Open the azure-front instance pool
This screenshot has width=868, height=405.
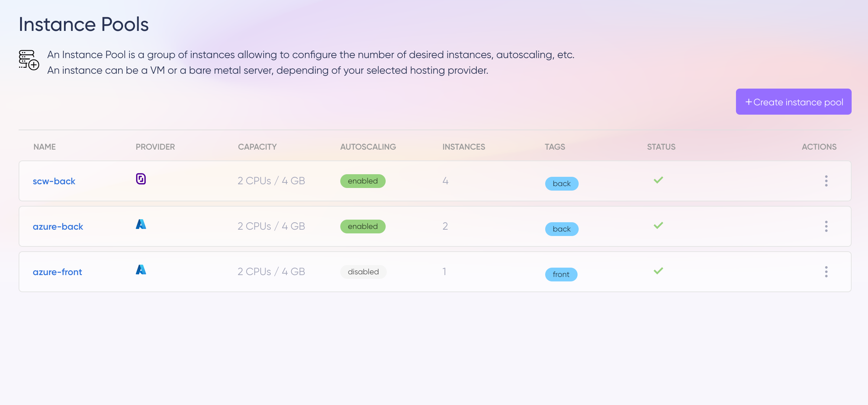coord(57,272)
